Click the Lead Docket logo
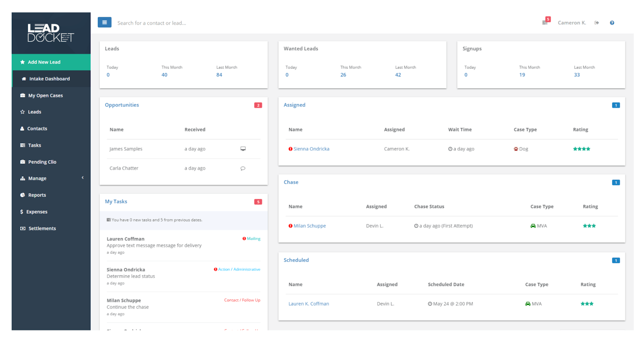 (x=50, y=33)
